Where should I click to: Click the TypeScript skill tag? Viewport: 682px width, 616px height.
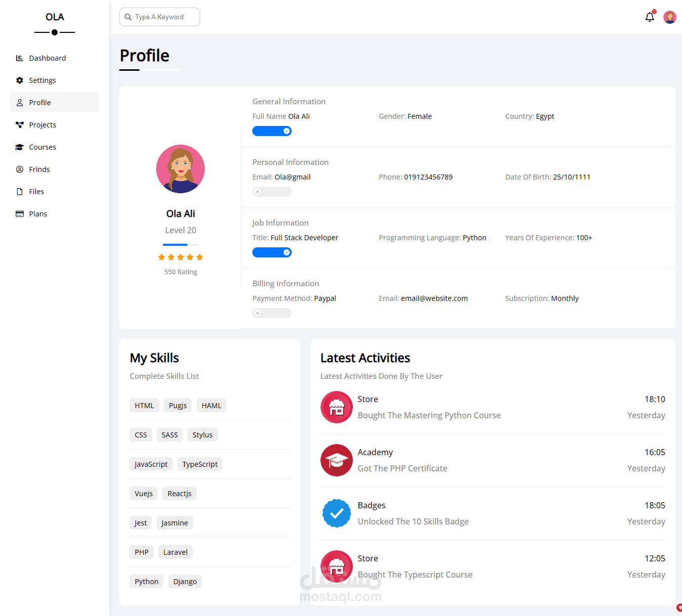click(200, 464)
